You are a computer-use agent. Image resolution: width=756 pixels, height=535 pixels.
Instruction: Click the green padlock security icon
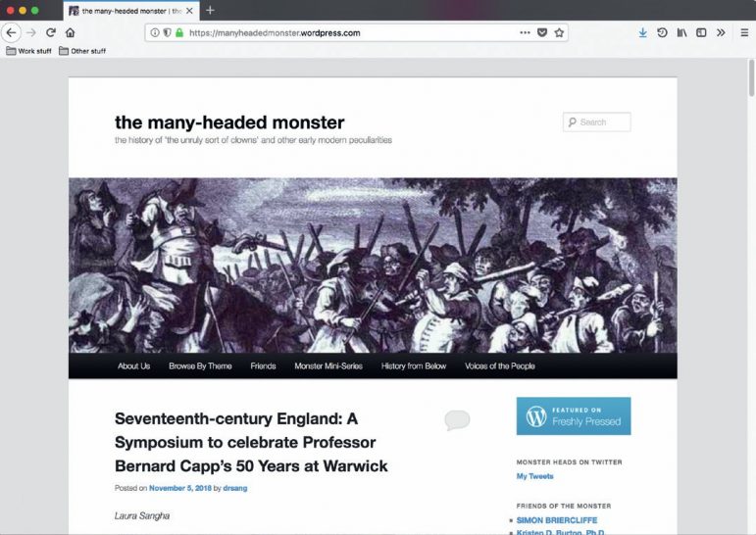point(179,32)
